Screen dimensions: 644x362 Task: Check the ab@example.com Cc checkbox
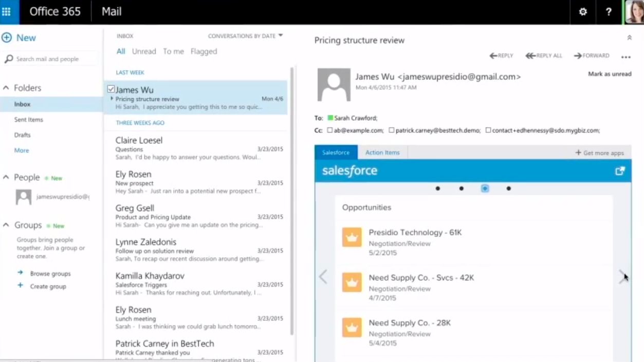coord(330,130)
